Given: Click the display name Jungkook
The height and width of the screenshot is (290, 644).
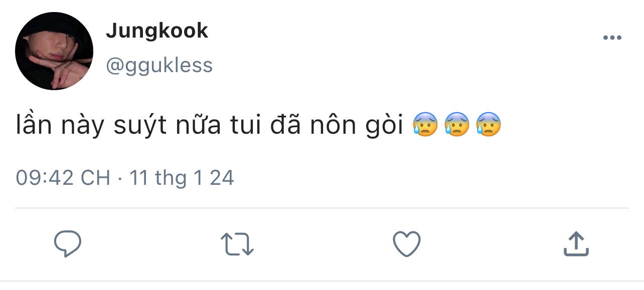Looking at the screenshot, I should (x=157, y=31).
